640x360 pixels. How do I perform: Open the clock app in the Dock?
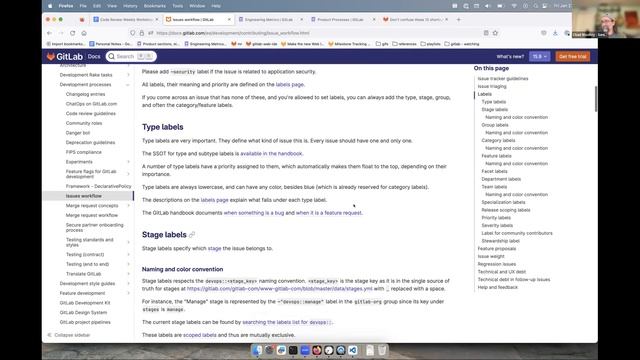tap(329, 350)
